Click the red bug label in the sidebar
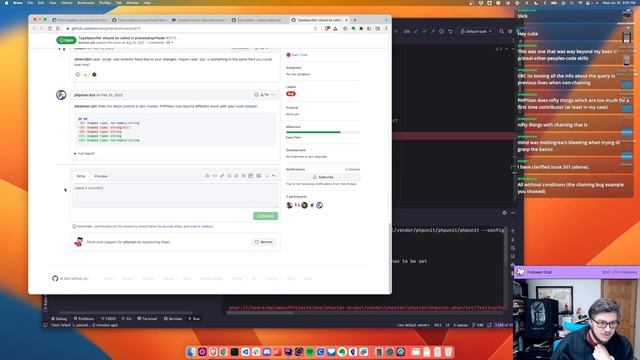The height and width of the screenshot is (360, 640). (x=291, y=94)
